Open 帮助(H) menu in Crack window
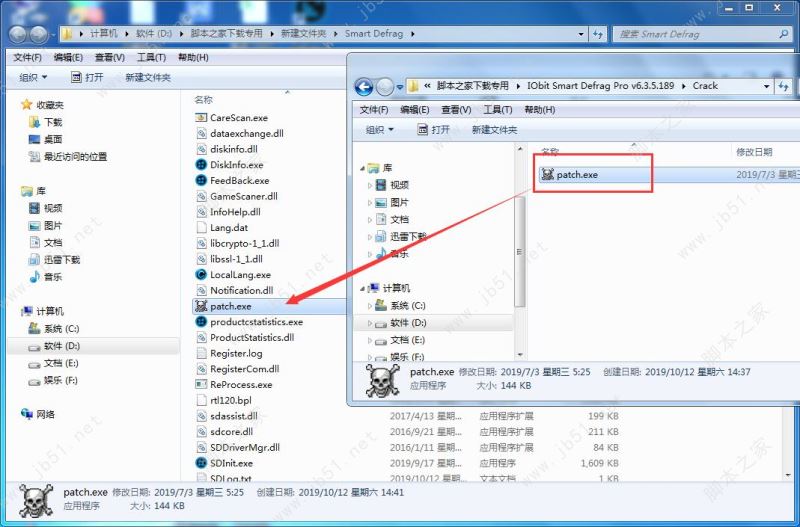 539,110
